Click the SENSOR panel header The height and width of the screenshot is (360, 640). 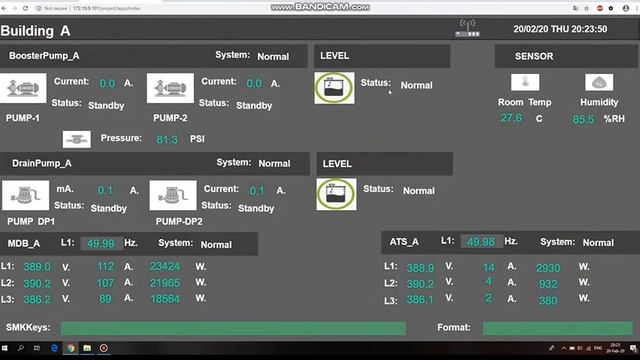[x=567, y=56]
